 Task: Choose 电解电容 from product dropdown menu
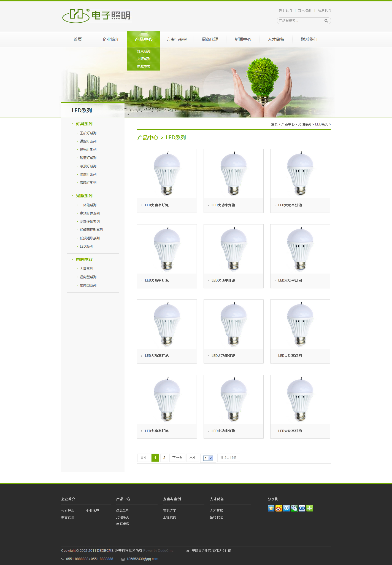144,67
